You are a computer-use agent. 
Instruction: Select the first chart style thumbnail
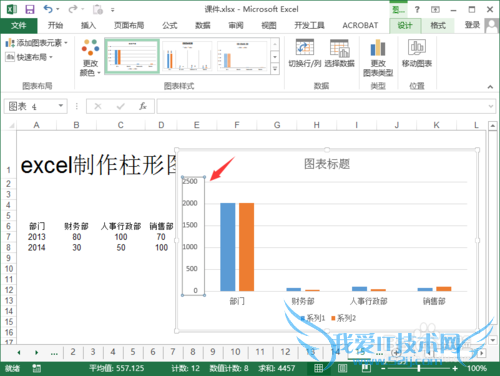(x=132, y=56)
